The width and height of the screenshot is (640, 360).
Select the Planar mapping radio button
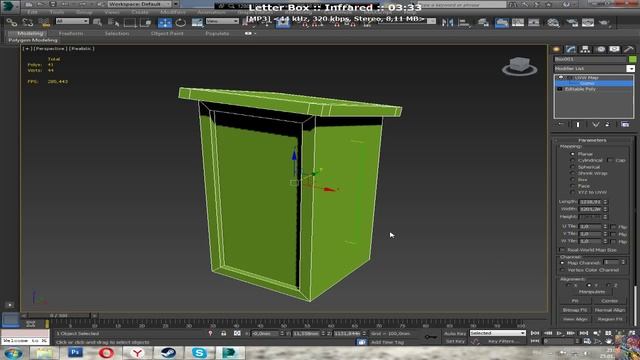(x=572, y=154)
